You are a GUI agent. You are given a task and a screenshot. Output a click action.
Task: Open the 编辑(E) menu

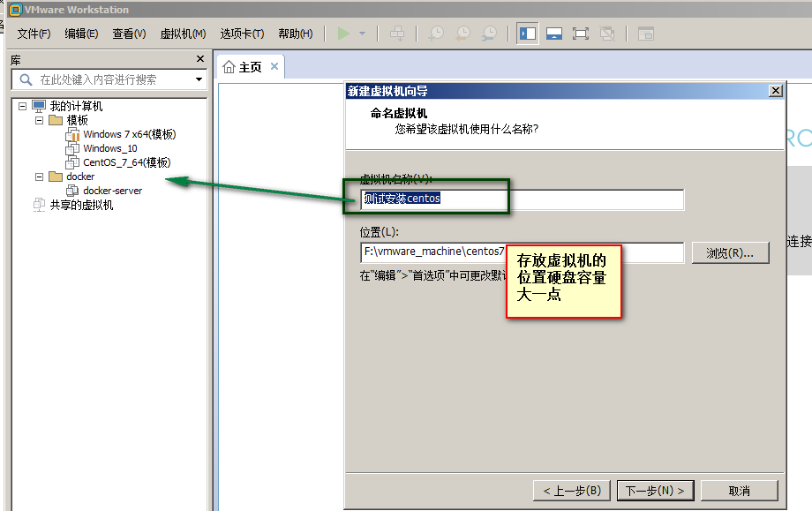tap(81, 34)
